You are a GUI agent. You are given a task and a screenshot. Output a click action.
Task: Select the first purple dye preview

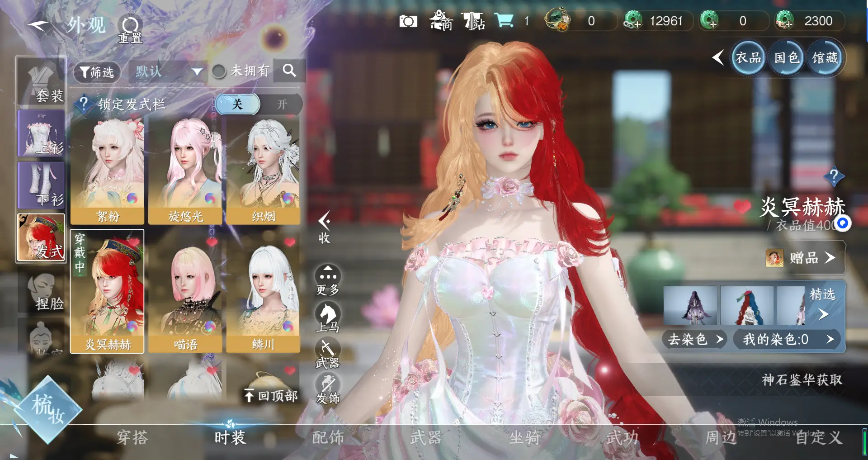(x=690, y=305)
